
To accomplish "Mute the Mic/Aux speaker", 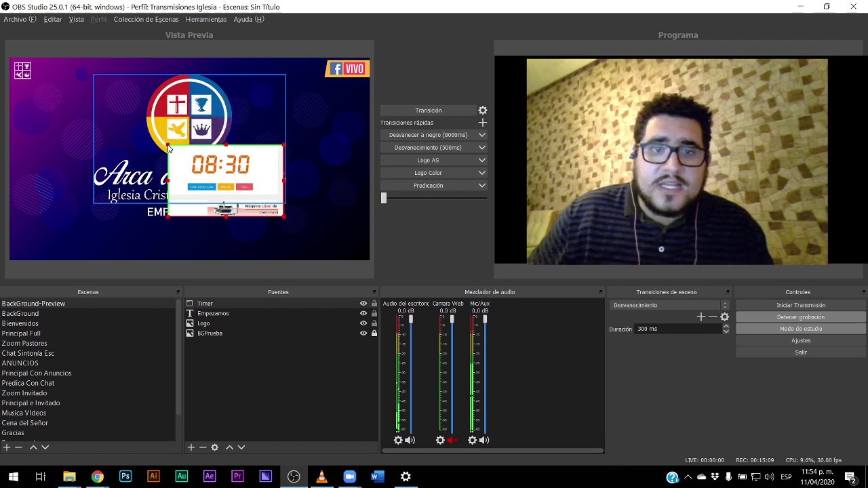I will coord(484,441).
